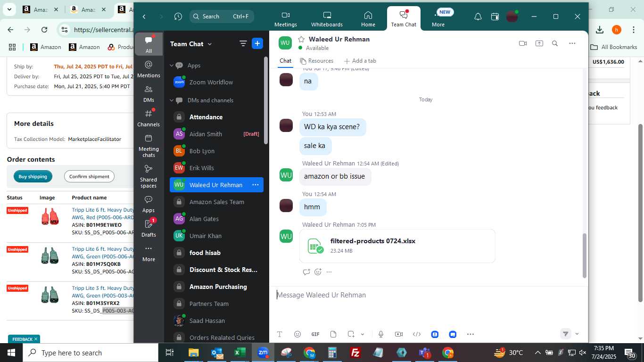644x362 pixels.
Task: Expand the screenshot dropdown arrow in composer
Action: 363,334
